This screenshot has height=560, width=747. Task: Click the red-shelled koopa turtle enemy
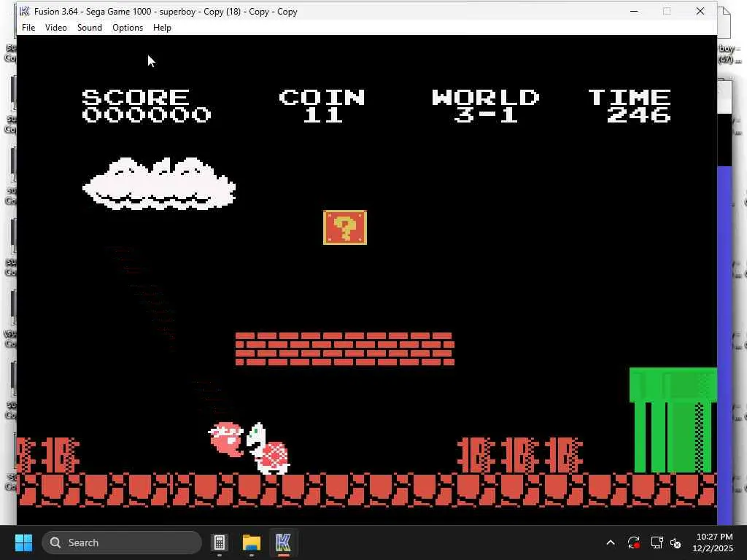pos(268,448)
